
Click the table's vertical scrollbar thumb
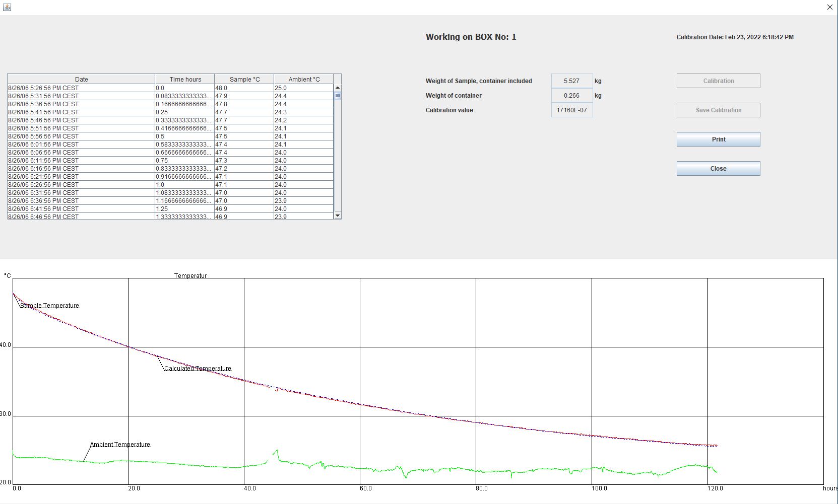coord(338,95)
